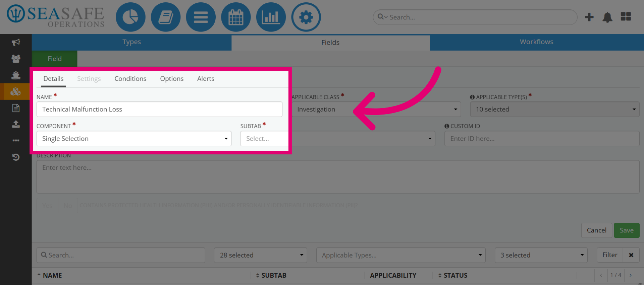
Task: Open the users group sidebar icon
Action: [16, 59]
